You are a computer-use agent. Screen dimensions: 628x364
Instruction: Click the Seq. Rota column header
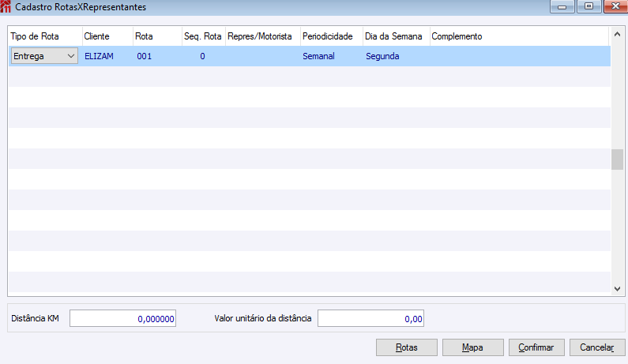coord(204,36)
